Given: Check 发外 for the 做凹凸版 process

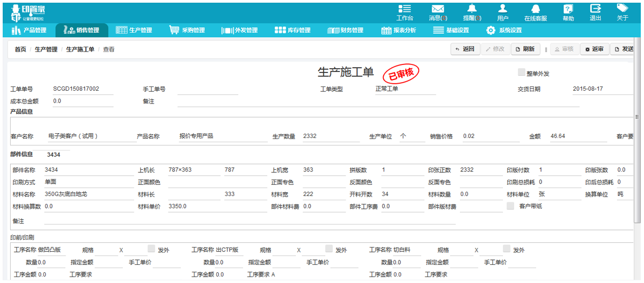Looking at the screenshot, I should [151, 249].
